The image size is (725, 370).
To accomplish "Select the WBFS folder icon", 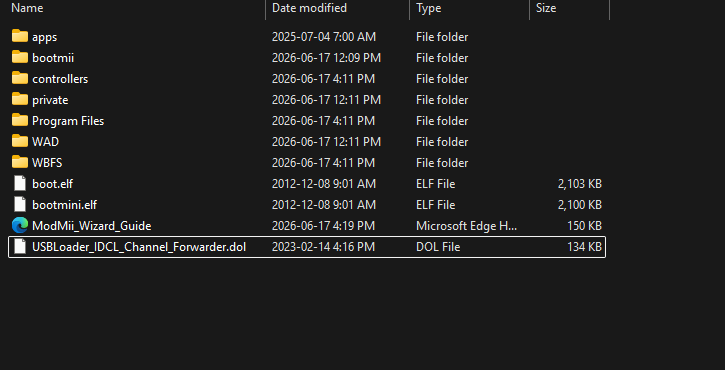I will coord(20,162).
